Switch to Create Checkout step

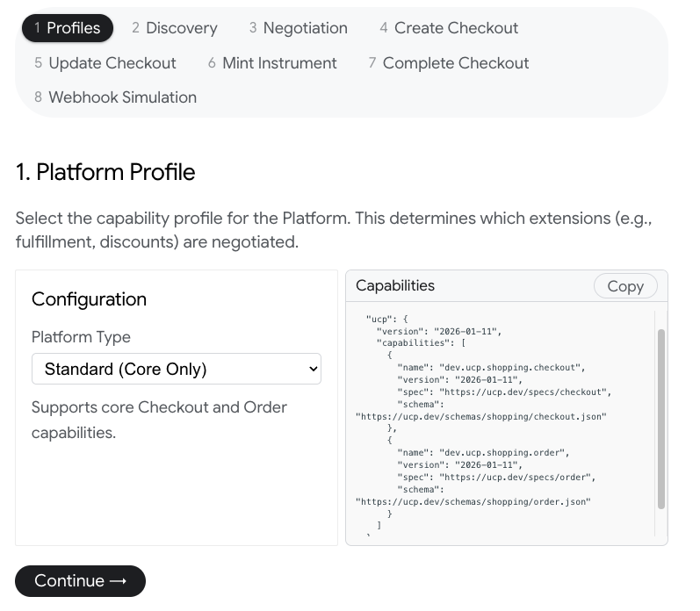tap(448, 28)
